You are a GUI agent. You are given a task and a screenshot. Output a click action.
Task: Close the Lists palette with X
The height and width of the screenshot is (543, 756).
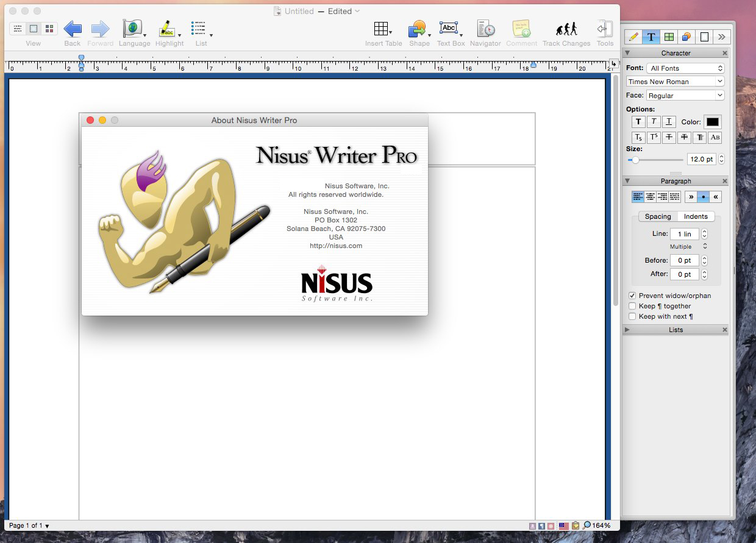click(724, 330)
